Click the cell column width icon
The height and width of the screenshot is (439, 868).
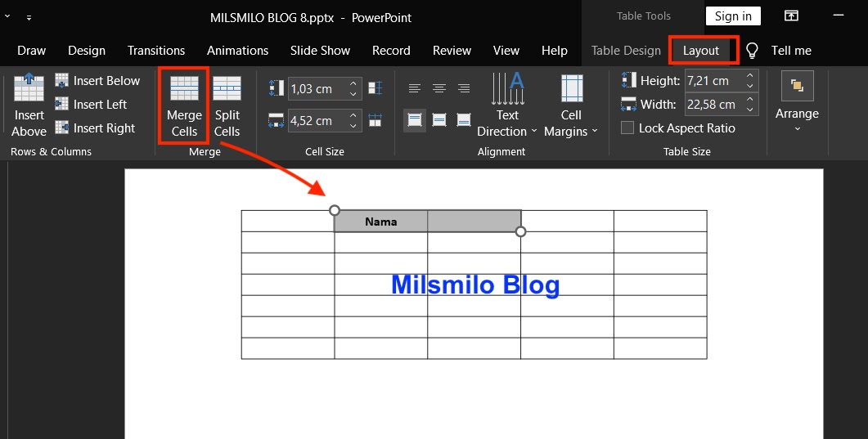[x=277, y=120]
